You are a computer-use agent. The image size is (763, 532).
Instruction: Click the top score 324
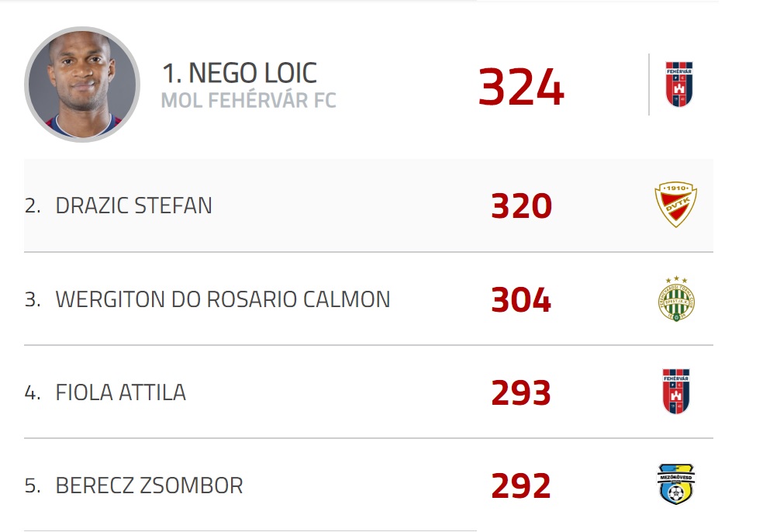521,87
